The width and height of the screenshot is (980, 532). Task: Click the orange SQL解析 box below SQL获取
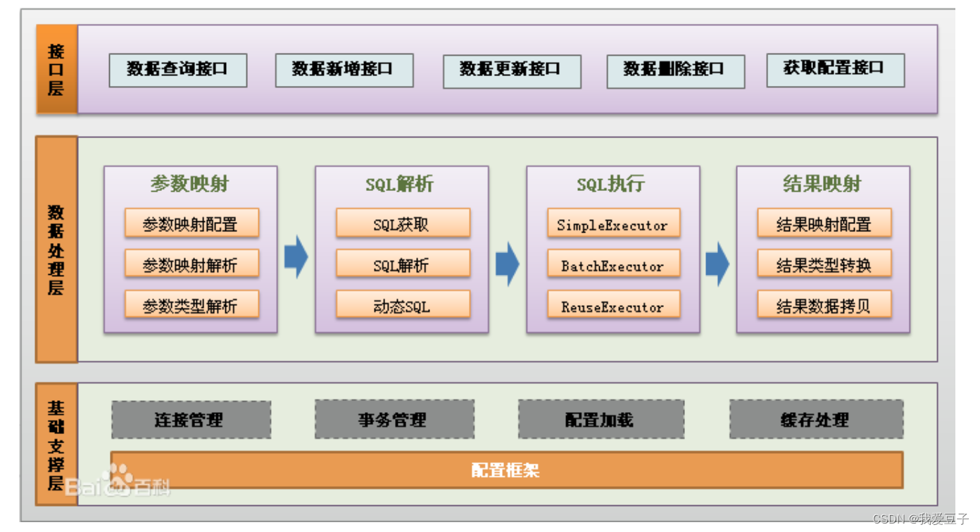pyautogui.click(x=403, y=264)
